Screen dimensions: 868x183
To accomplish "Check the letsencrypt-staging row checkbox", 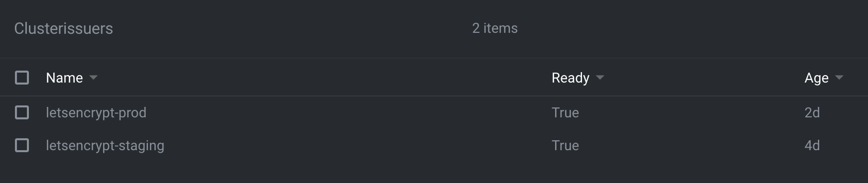I will 22,145.
